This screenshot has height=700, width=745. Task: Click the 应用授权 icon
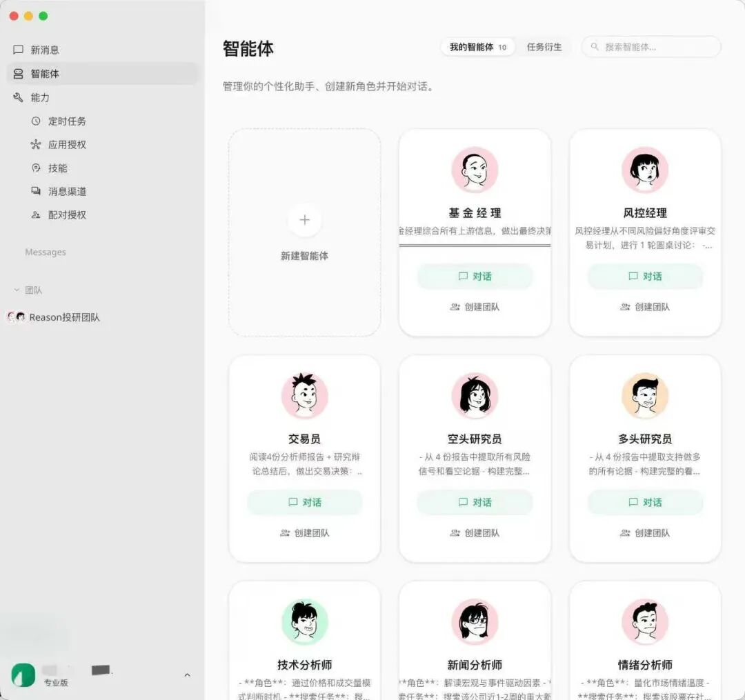coord(36,145)
